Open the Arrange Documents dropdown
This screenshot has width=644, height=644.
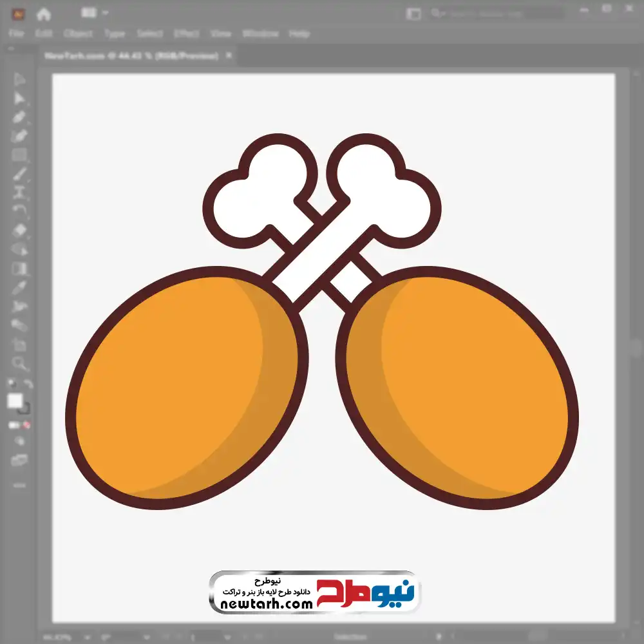(95, 13)
